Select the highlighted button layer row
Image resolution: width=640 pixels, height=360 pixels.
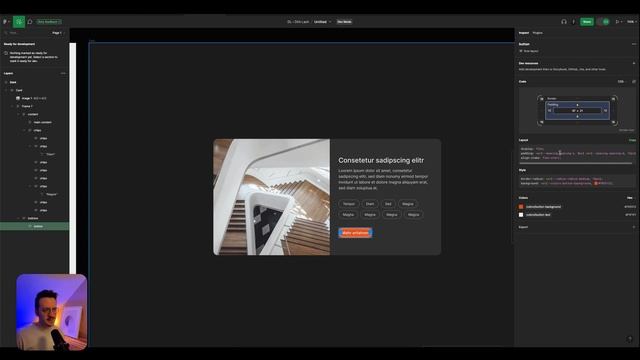tap(34, 226)
